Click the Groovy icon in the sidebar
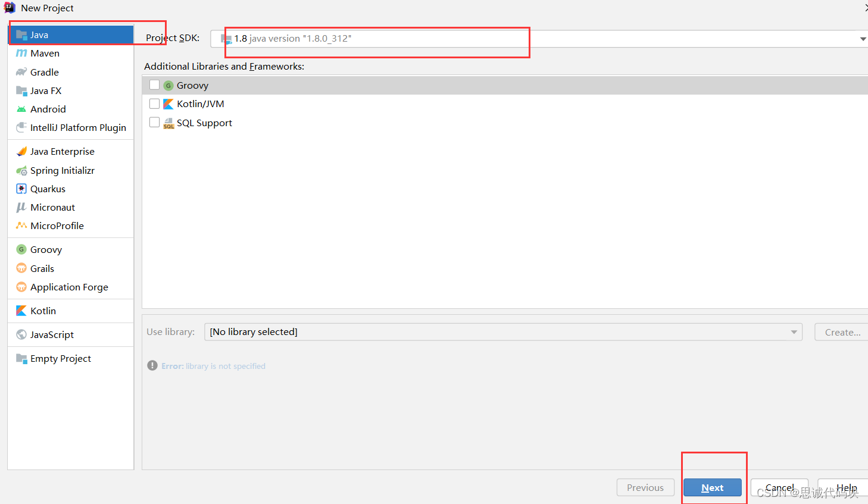868x504 pixels. [x=21, y=250]
